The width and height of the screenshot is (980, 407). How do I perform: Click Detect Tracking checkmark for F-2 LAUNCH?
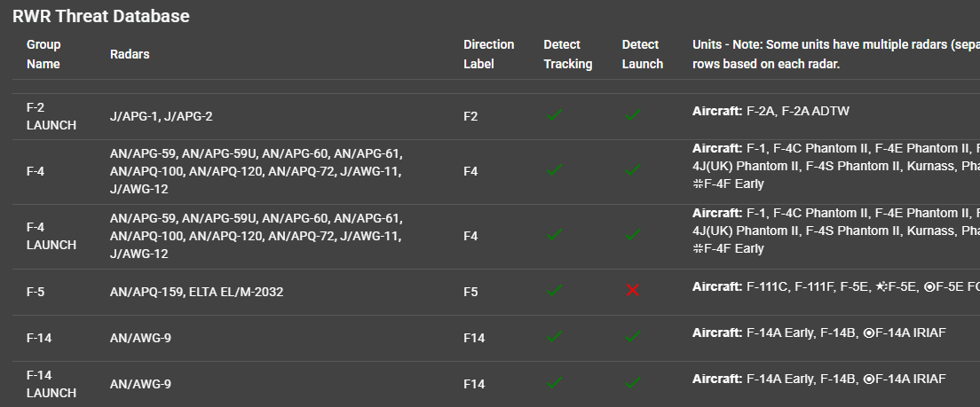click(555, 114)
